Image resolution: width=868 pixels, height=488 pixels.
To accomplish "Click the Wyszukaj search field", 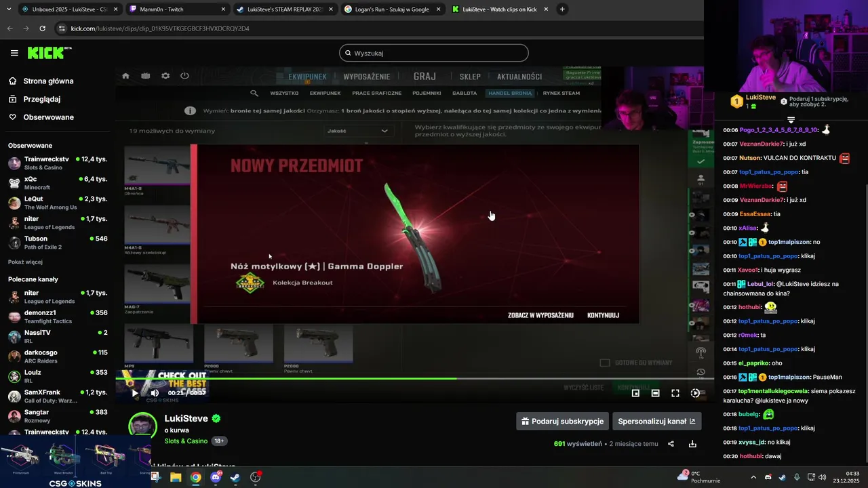I will (434, 53).
